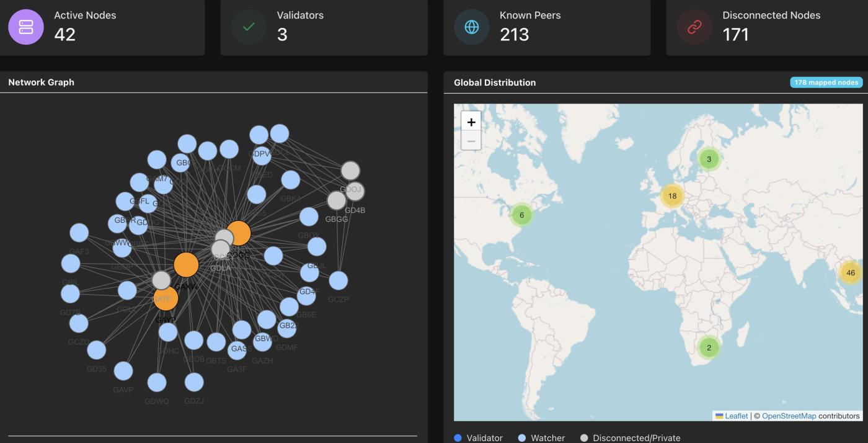868x443 pixels.
Task: Click the green Validators checkmark icon
Action: (248, 27)
